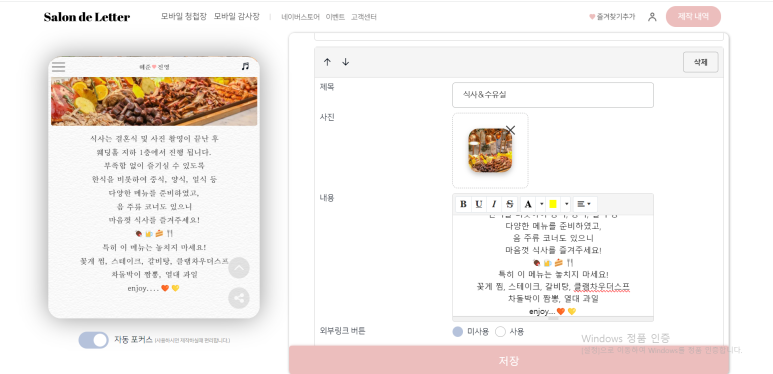Click the 저장 (save) button
This screenshot has height=374, width=773.
[509, 360]
